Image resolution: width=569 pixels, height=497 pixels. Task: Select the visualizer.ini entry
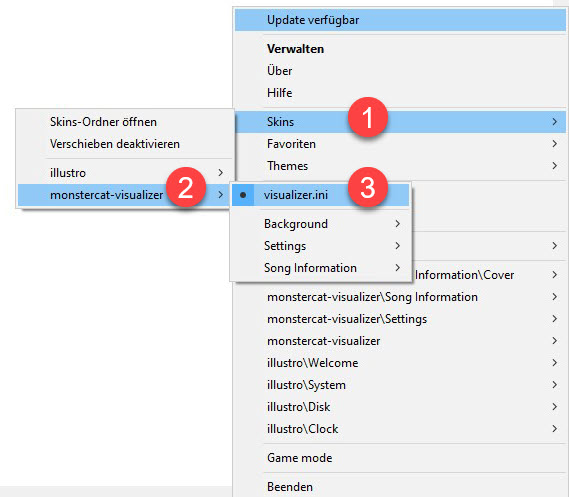coord(320,195)
